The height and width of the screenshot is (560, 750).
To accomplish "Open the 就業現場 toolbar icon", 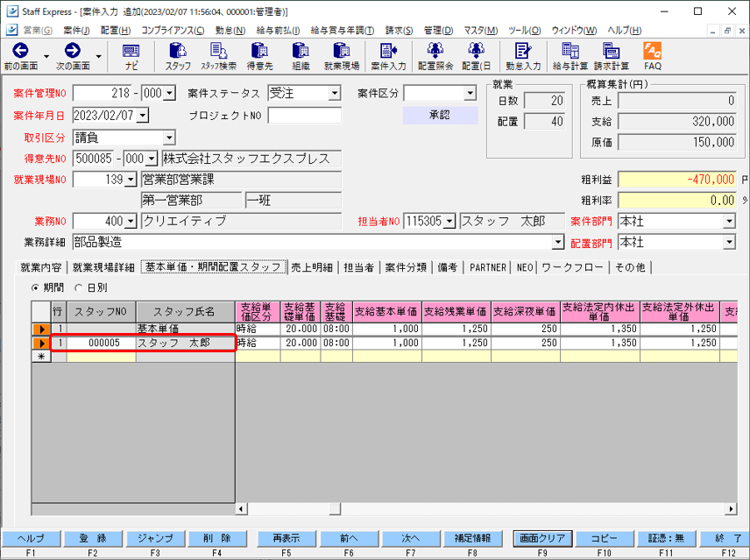I will [x=342, y=50].
